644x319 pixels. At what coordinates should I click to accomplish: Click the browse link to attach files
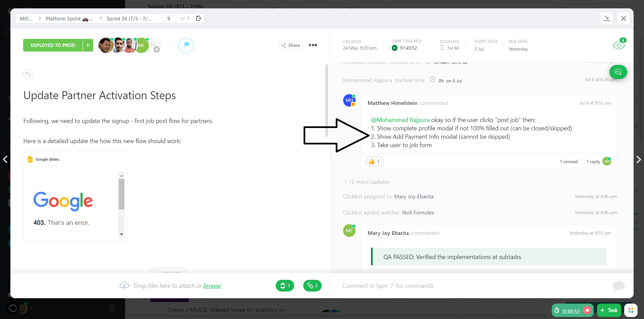click(x=212, y=286)
